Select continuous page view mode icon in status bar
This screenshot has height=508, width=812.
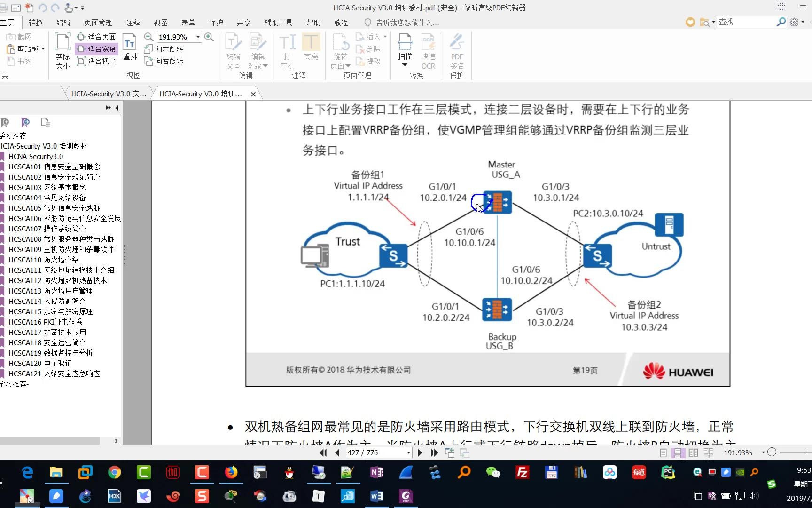tap(678, 452)
